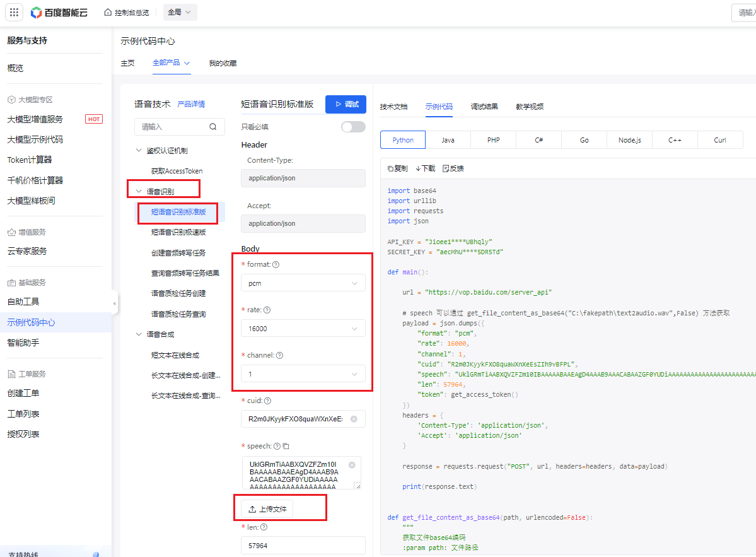Click the Baidu AI Cloud logo

59,13
